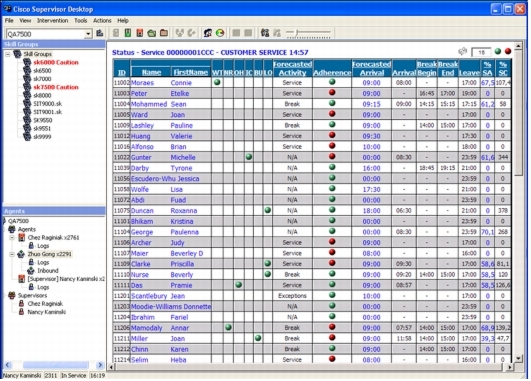Click the Exceptions cell for Scantlebury Jean
Screen dimensions: 531x381
[292, 296]
